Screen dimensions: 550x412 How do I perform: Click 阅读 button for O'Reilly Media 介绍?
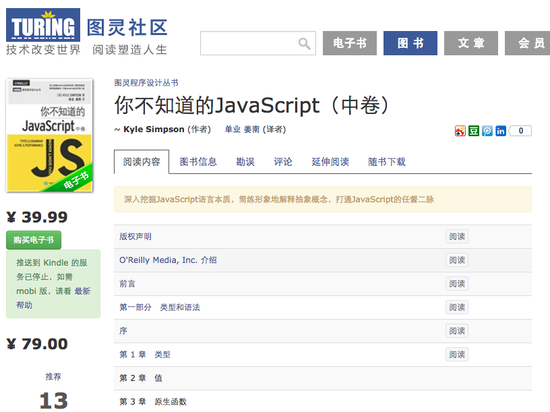click(457, 260)
